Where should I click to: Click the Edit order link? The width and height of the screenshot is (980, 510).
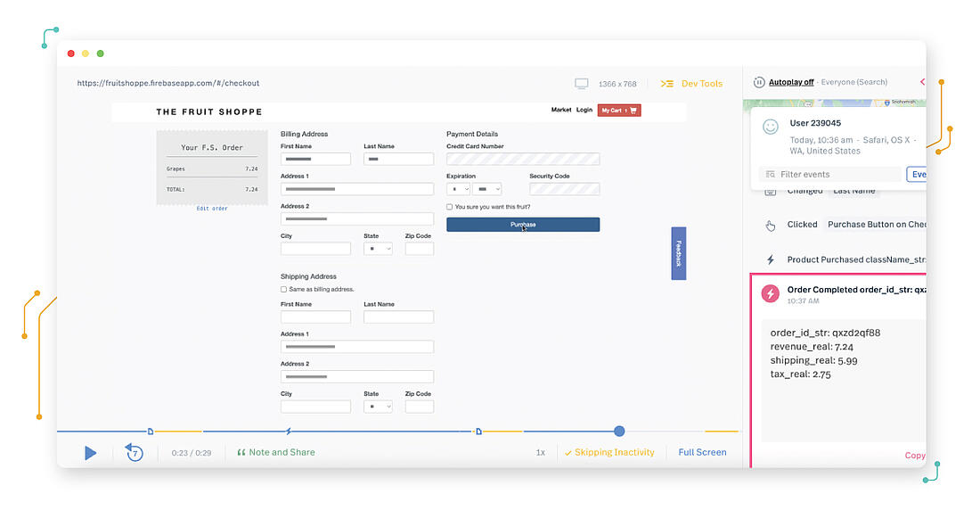[x=212, y=209]
